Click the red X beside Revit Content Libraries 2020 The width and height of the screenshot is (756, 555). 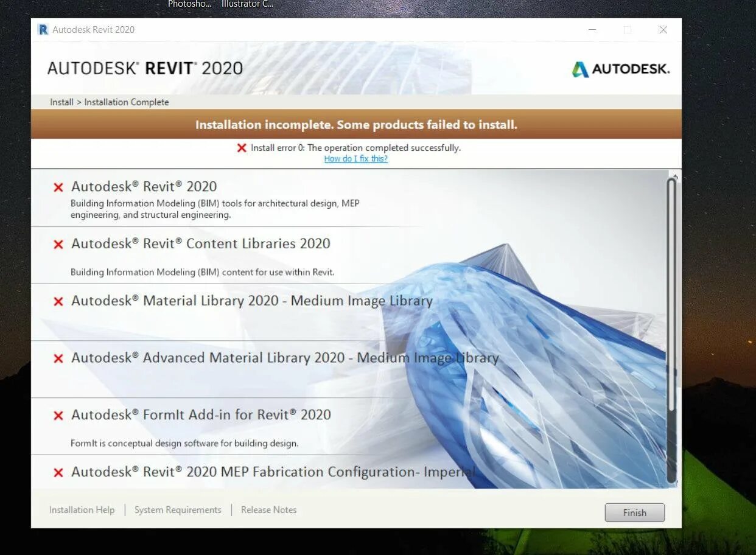click(58, 245)
